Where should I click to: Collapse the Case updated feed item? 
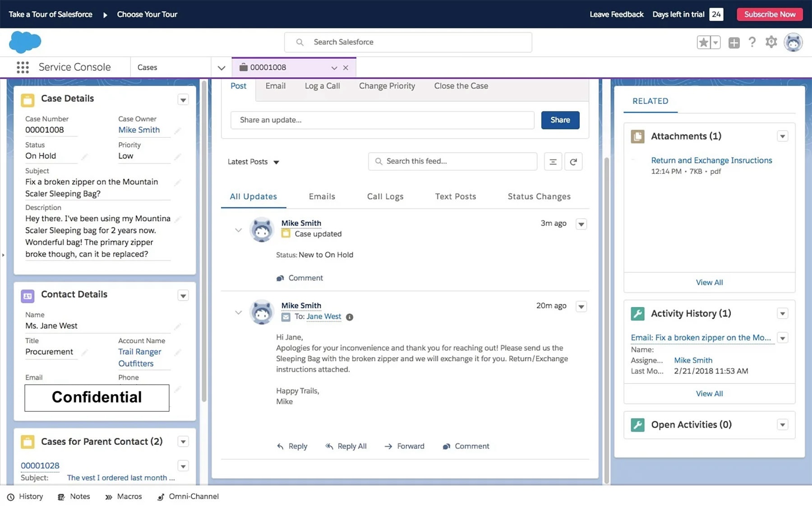[238, 230]
